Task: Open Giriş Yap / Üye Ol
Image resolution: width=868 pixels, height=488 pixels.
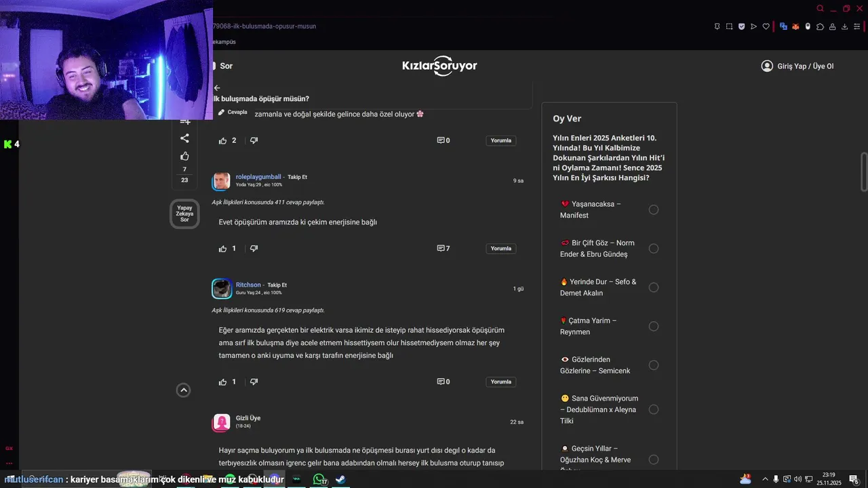Action: click(797, 66)
